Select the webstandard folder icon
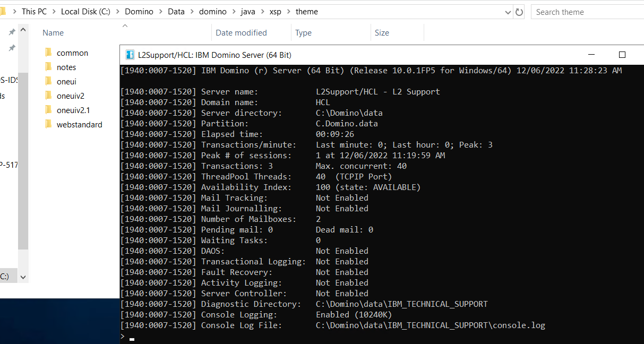Screen dimensions: 644x344 point(48,124)
